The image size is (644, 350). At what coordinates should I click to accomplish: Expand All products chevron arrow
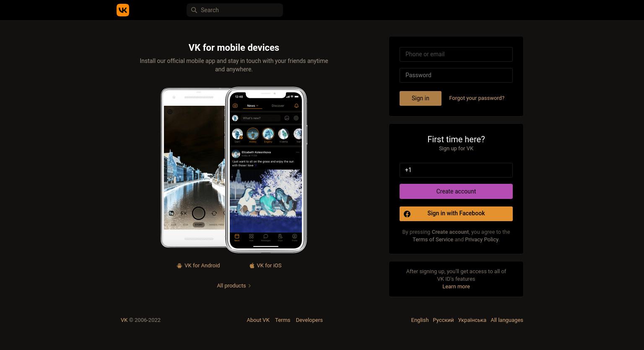coord(249,286)
